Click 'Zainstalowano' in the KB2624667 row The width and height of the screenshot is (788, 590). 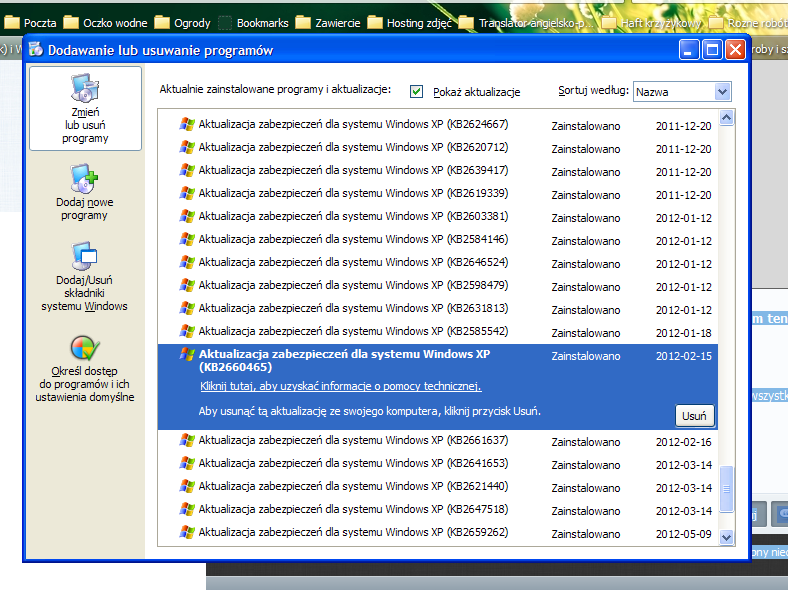585,126
